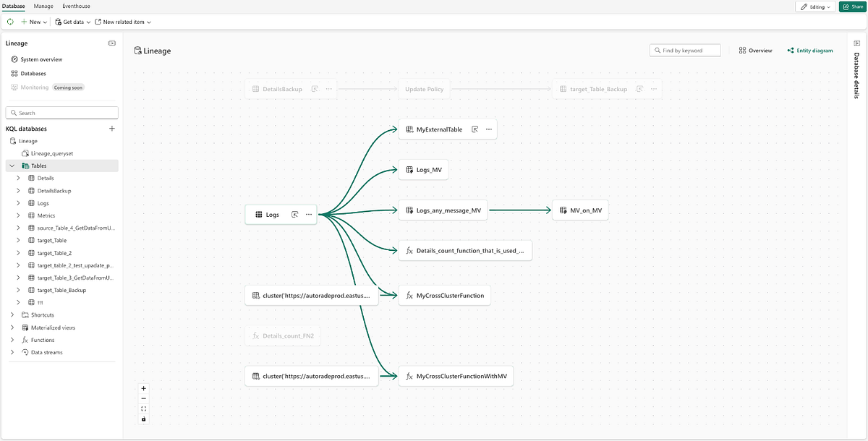Viewport: 868px width, 441px height.
Task: Open the Get data dropdown
Action: [x=73, y=22]
